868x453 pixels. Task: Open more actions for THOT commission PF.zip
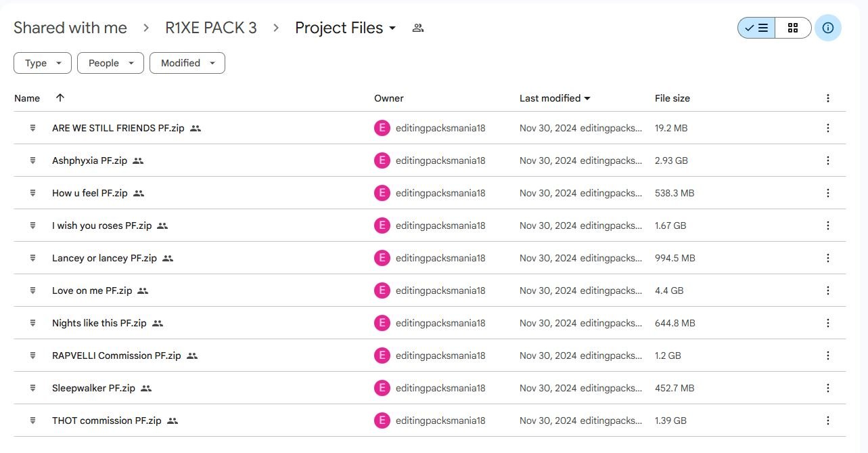[827, 420]
